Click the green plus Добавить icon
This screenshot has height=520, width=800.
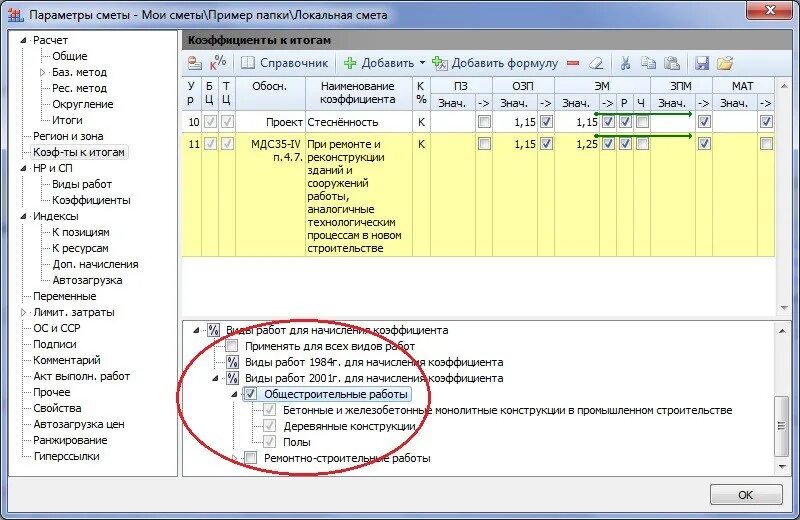click(x=350, y=63)
